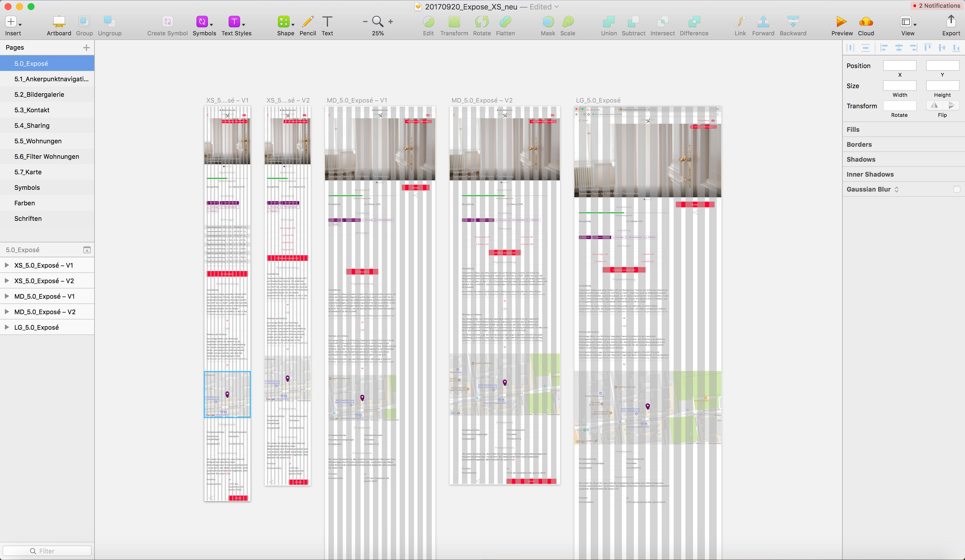This screenshot has width=965, height=560.
Task: Open the 5.1_Ankerpunktnavigati... page
Action: [47, 79]
